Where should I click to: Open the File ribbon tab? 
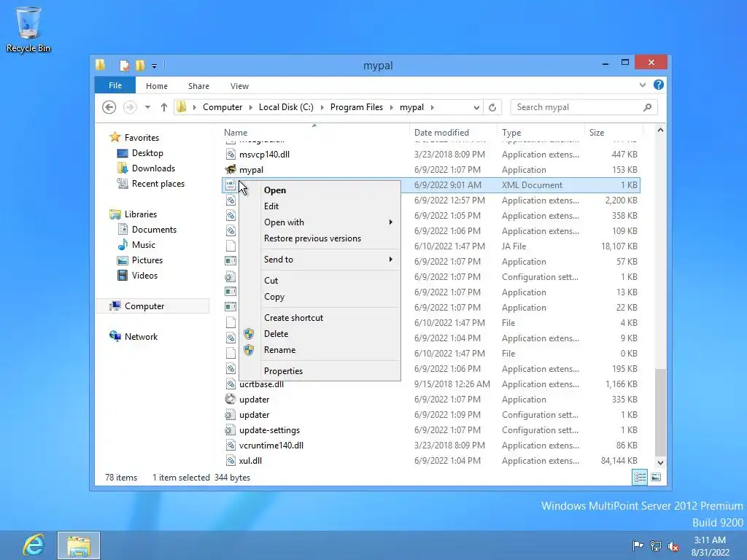click(115, 85)
